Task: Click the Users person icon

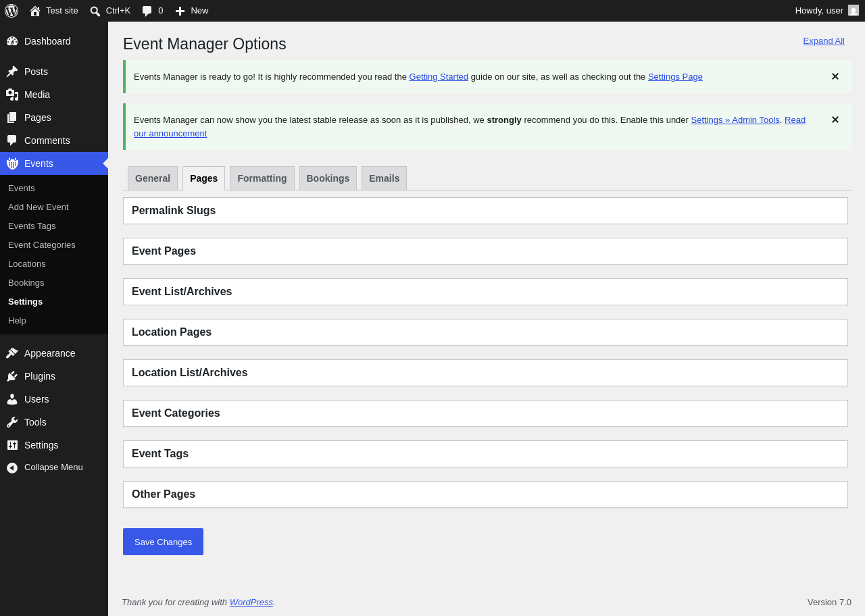Action: pyautogui.click(x=12, y=399)
